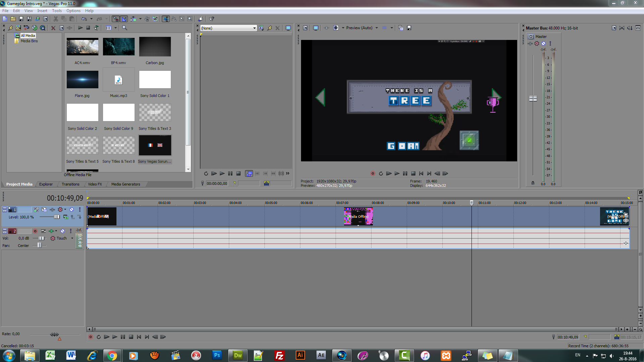This screenshot has height=362, width=644.
Task: Mute the Master bus output
Action: click(543, 43)
